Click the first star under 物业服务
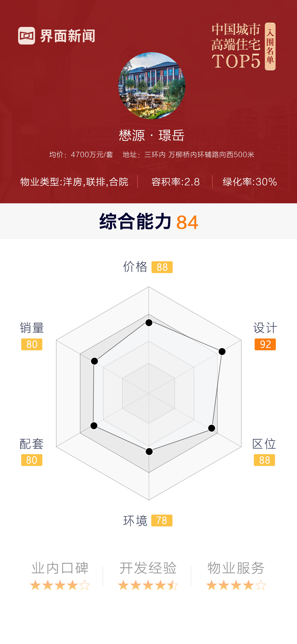 [211, 585]
